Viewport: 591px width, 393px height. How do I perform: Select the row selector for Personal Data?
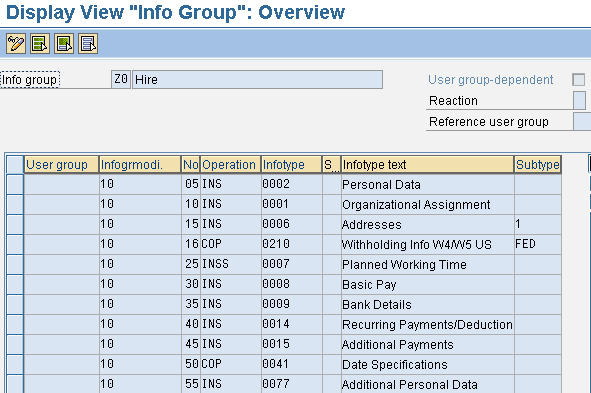pos(15,184)
